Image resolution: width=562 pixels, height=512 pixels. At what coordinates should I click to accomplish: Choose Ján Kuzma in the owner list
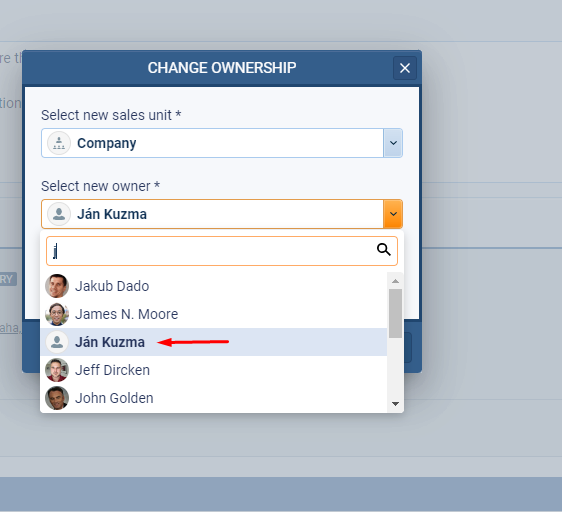tap(214, 342)
